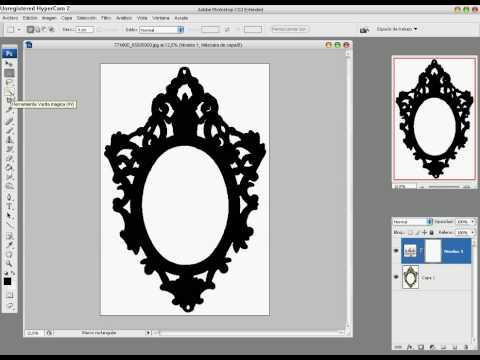
Task: Open the Archivo menu
Action: pos(10,18)
